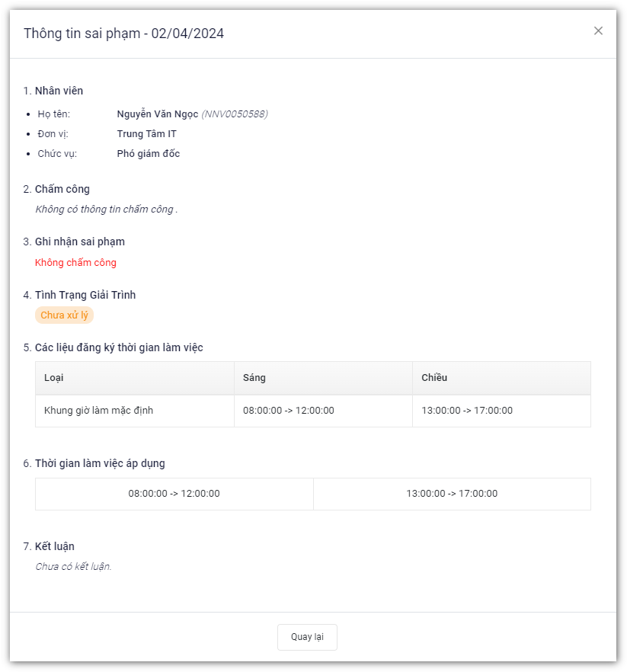Viewport: 627px width, 672px height.
Task: Click afternoon time cell in registration table
Action: click(466, 411)
